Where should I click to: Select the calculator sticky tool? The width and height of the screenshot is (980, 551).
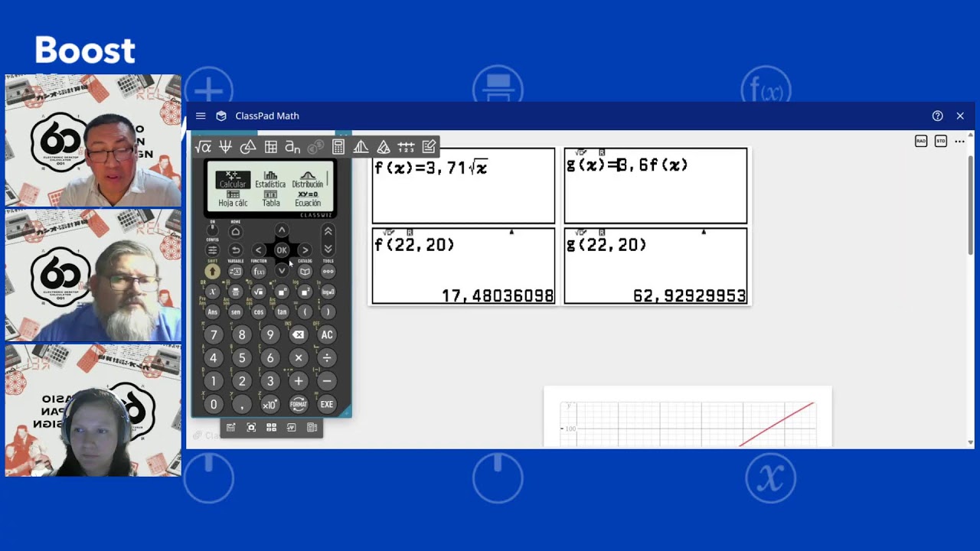click(338, 147)
